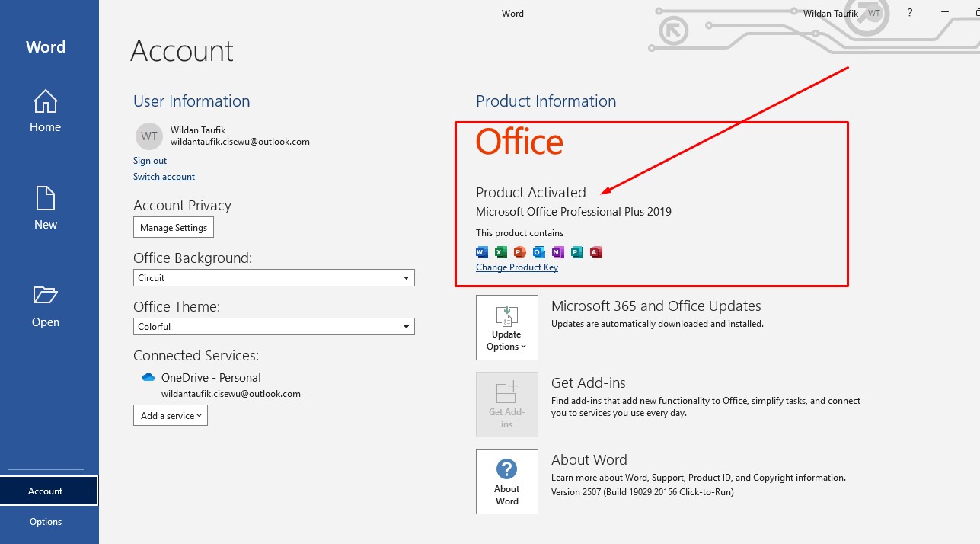Create a New document from sidebar
This screenshot has width=980, height=544.
[45, 209]
